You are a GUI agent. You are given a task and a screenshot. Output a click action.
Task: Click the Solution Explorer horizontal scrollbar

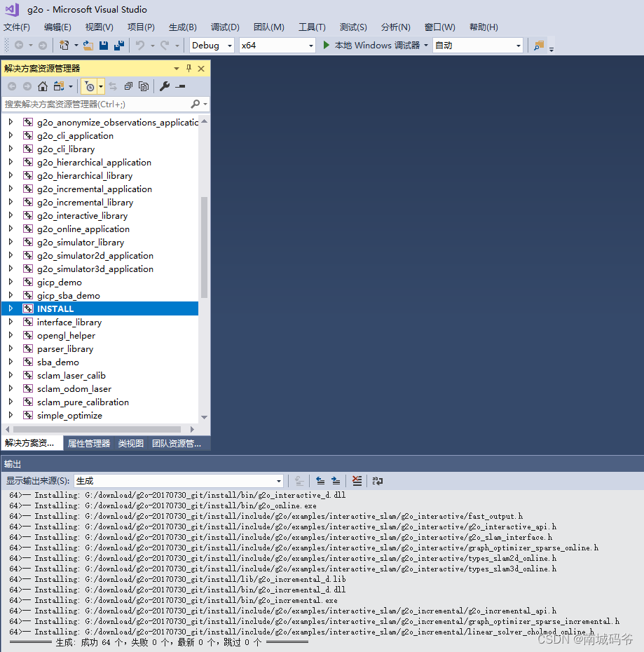tap(97, 429)
